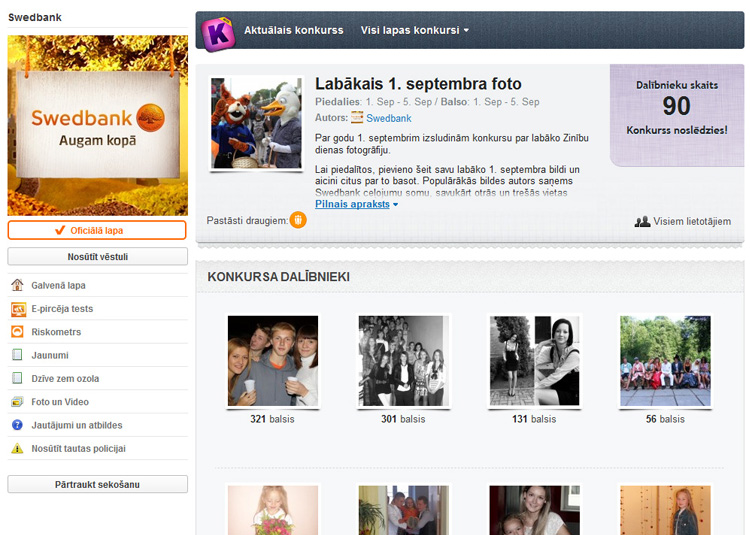The width and height of the screenshot is (750, 535).
Task: Click the blue question mark icon
Action: (17, 425)
